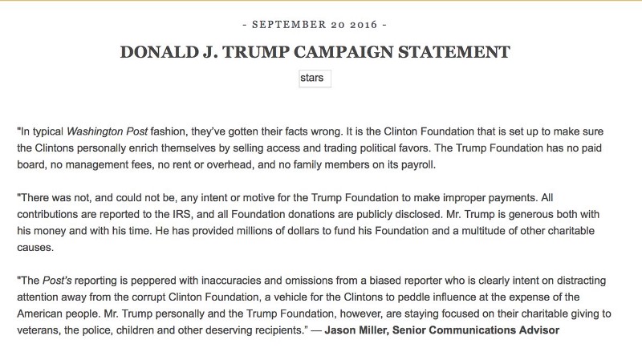
Task: Click the broken 'stars' image placeholder
Action: (x=315, y=79)
